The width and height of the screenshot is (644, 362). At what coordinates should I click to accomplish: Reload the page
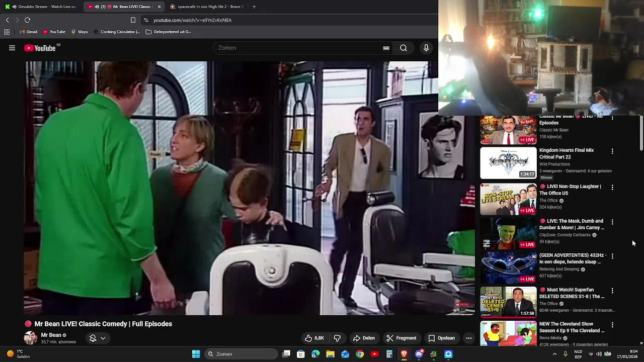tap(28, 20)
